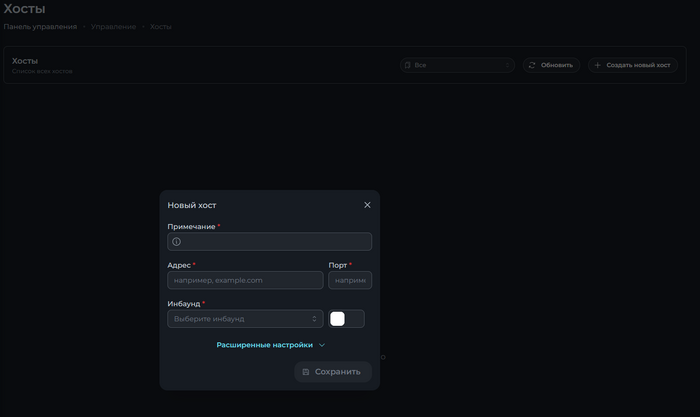Click the info icon in the Примечание field
Screen dimensions: 700x417
[x=177, y=242]
